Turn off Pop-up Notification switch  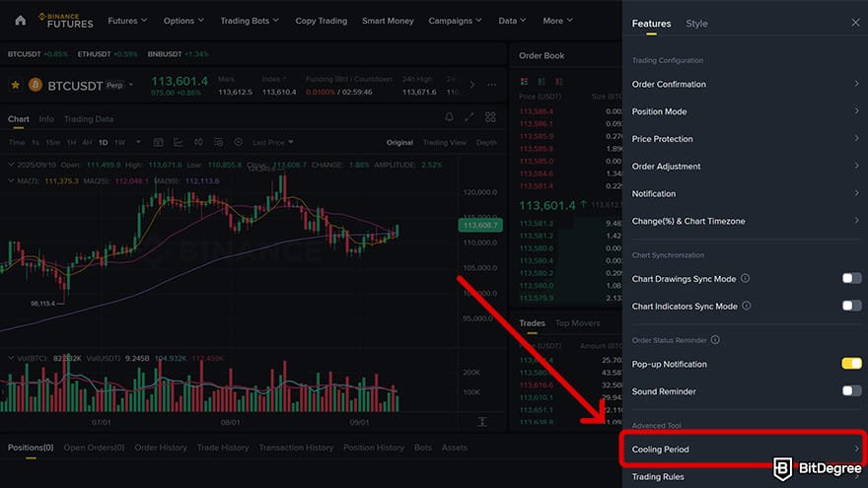tap(851, 364)
